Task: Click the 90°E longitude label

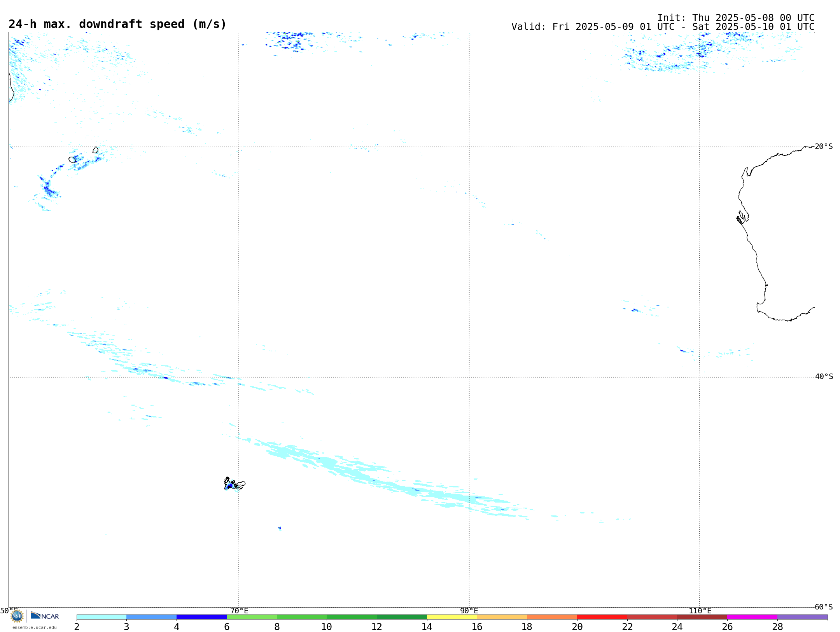Action: [469, 611]
